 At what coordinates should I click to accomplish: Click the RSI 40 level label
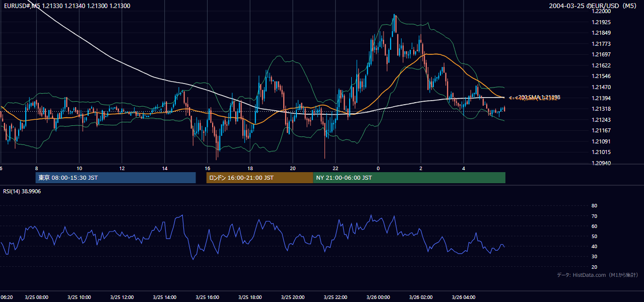pyautogui.click(x=594, y=247)
